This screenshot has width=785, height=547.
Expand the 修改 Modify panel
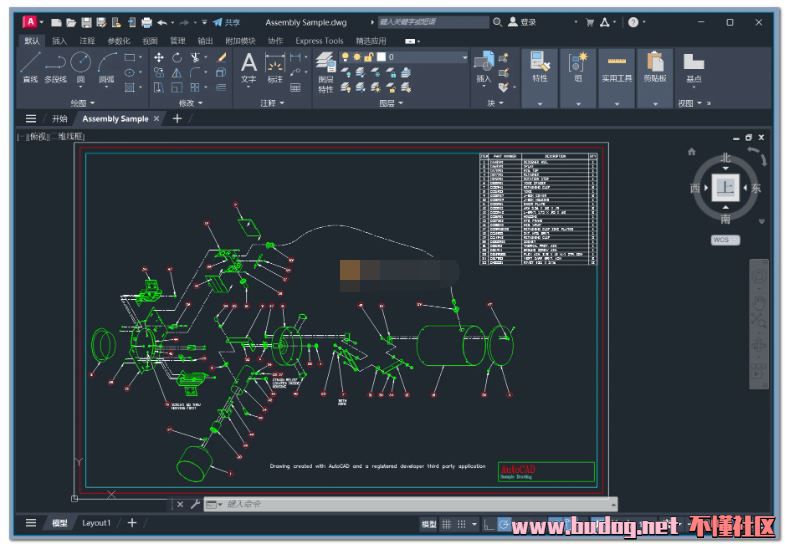191,103
